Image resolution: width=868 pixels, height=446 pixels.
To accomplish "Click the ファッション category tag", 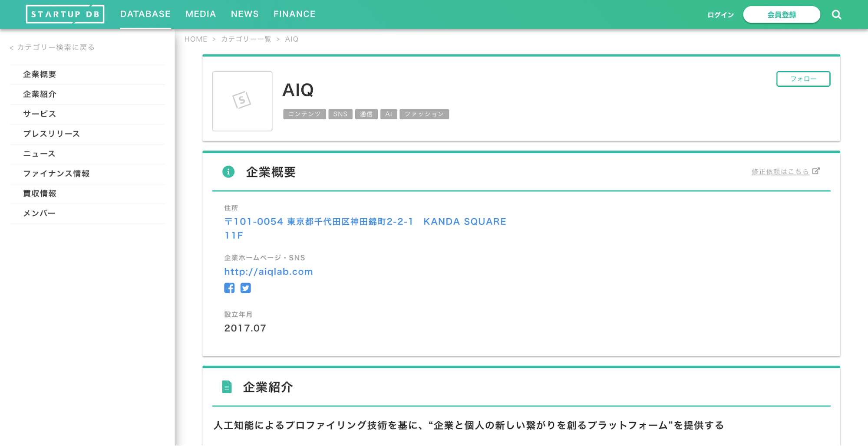I will pos(424,114).
